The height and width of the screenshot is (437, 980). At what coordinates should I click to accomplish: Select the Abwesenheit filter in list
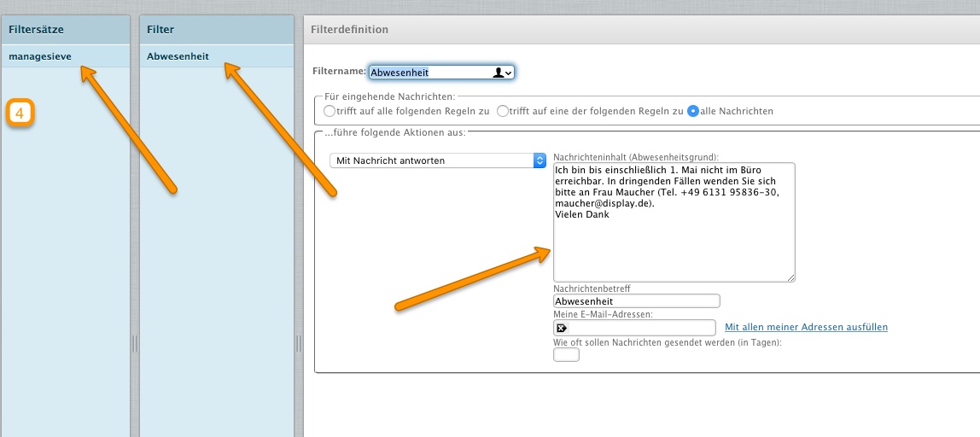tap(178, 56)
